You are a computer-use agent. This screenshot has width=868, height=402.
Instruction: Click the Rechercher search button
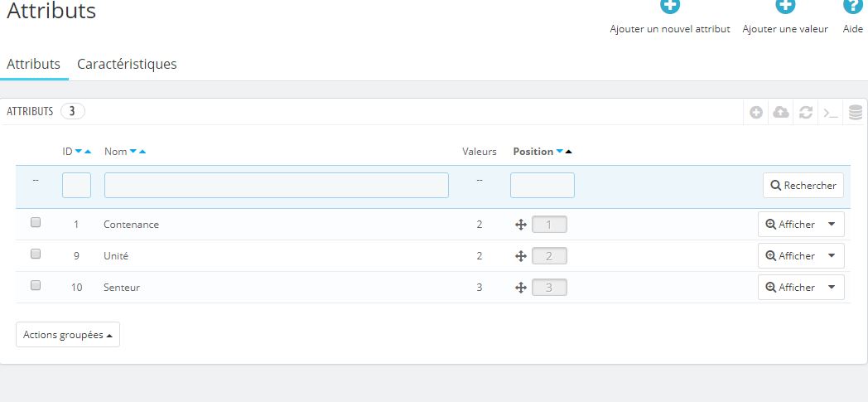pyautogui.click(x=803, y=186)
